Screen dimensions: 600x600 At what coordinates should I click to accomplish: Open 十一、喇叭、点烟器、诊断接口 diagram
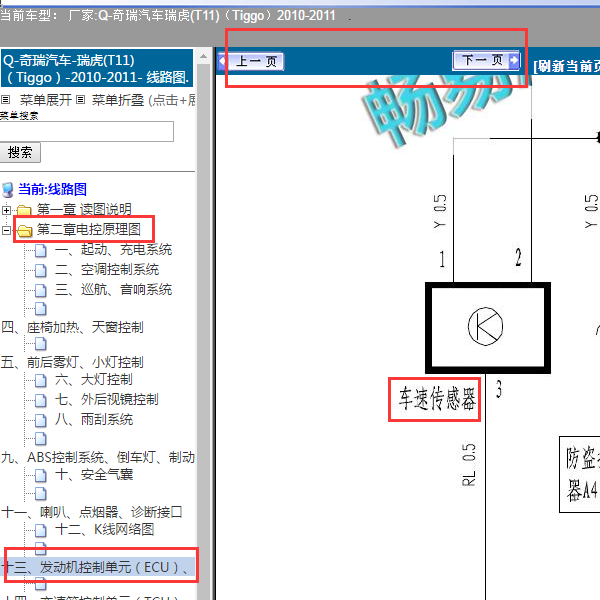point(92,512)
